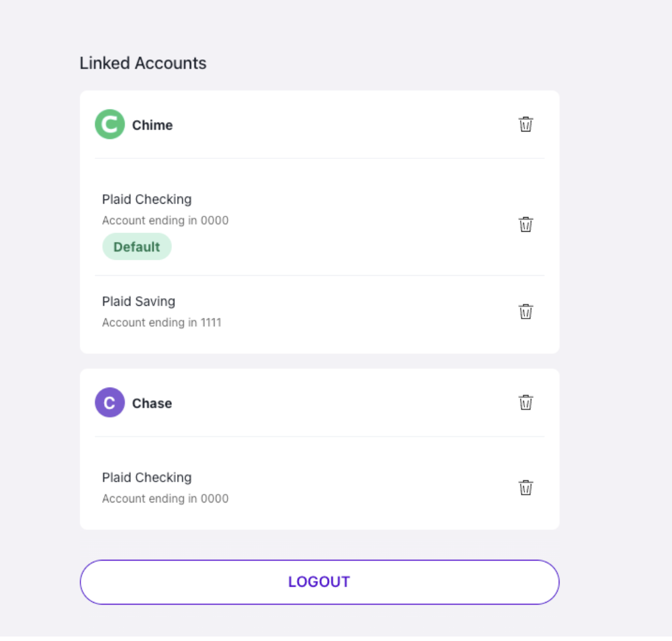
Task: Select the green Default badge
Action: 137,246
